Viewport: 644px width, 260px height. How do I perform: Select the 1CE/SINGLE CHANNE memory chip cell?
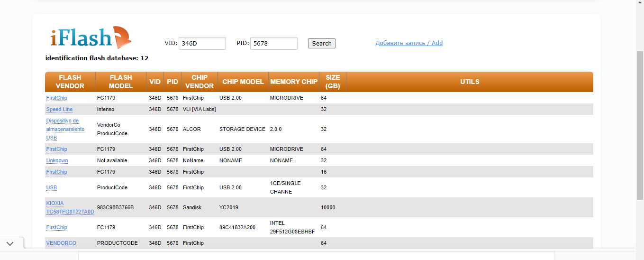[285, 187]
